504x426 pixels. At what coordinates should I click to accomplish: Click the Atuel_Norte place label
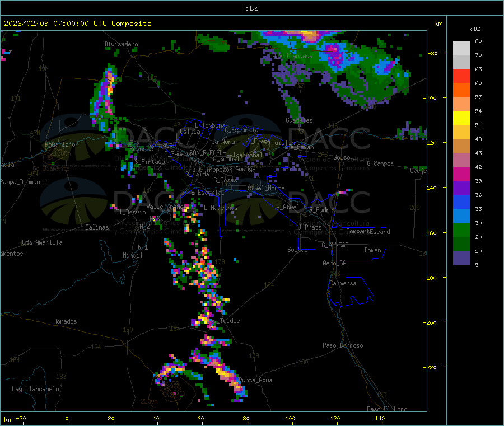click(x=266, y=188)
